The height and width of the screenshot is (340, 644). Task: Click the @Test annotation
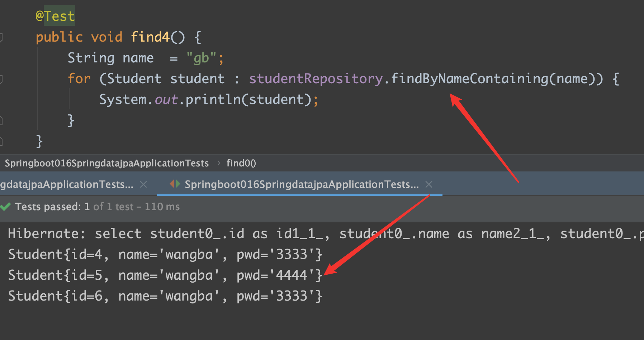point(55,16)
